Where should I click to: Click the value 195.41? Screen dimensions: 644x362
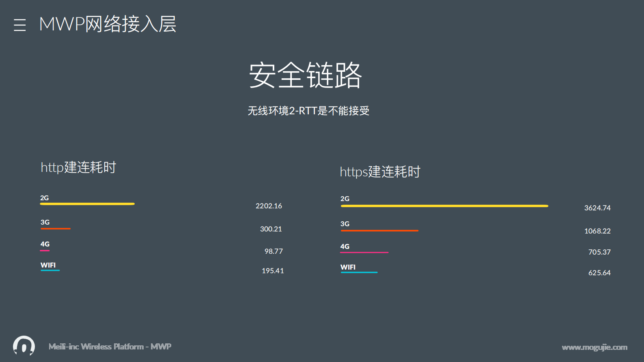click(x=273, y=271)
